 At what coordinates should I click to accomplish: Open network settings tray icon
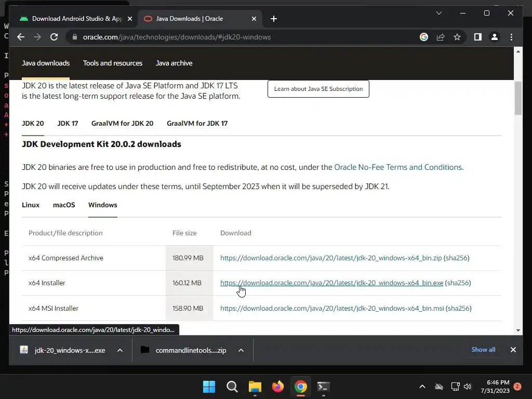pos(455,387)
